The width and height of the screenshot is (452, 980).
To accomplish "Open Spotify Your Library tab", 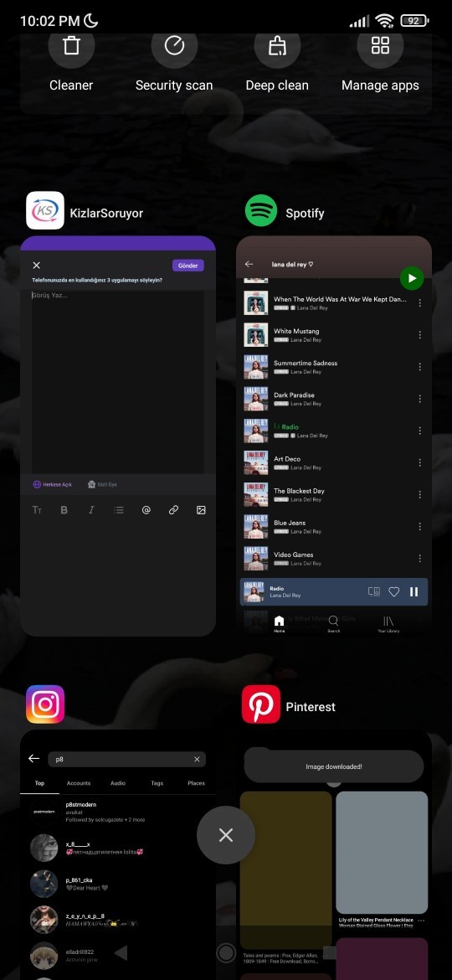I will [x=388, y=624].
